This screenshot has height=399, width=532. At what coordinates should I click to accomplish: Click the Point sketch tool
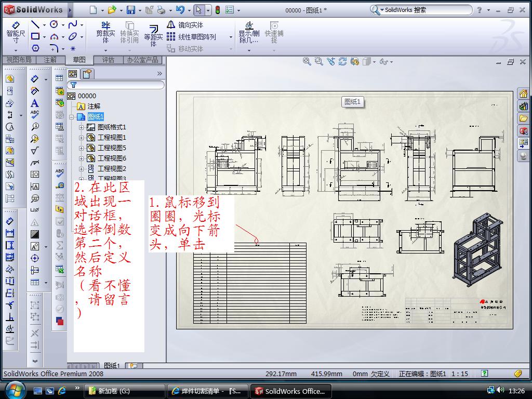73,48
